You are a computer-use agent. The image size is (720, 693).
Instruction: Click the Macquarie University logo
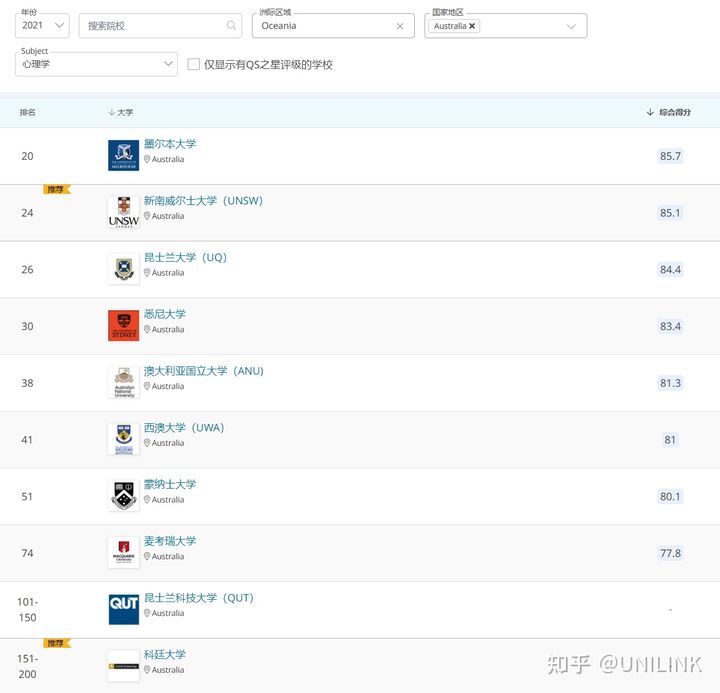[124, 552]
